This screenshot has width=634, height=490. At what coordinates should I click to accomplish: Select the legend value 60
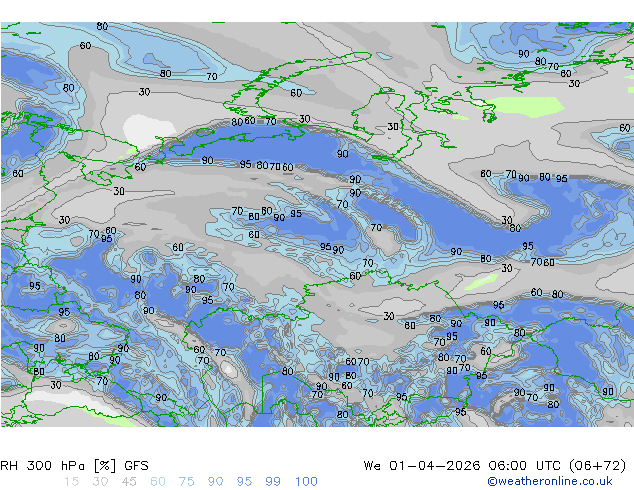click(x=158, y=482)
